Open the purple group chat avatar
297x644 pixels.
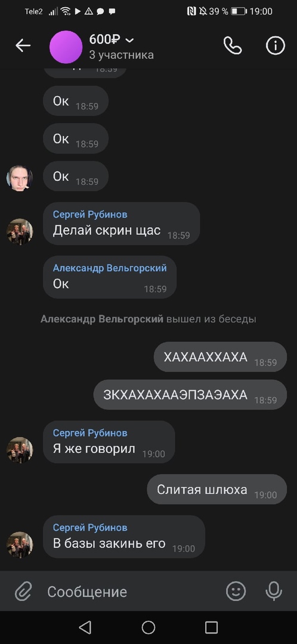point(66,47)
